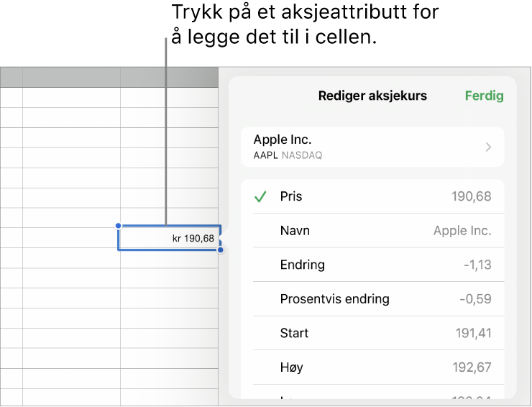Click the top-left selection handle of the cell
This screenshot has height=407, width=532.
[x=118, y=226]
